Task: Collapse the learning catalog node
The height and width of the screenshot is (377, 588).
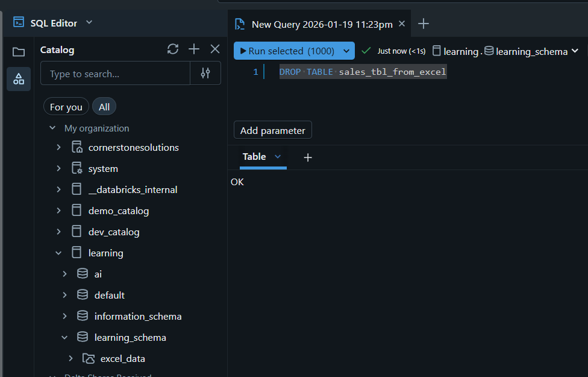Action: 58,253
